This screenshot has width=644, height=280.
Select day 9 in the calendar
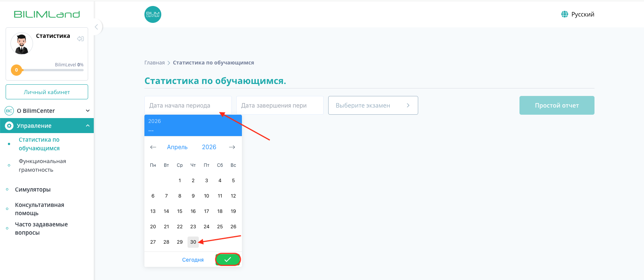[x=193, y=196]
